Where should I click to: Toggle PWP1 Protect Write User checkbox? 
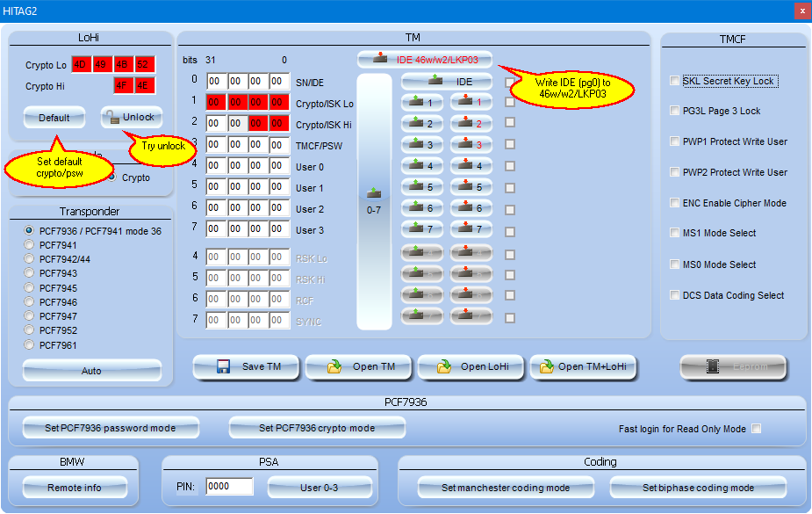pos(674,141)
